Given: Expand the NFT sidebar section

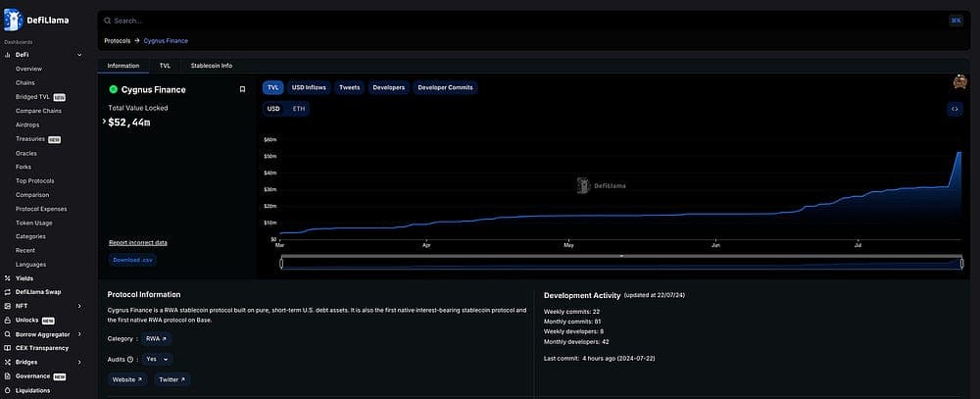Looking at the screenshot, I should tap(79, 306).
